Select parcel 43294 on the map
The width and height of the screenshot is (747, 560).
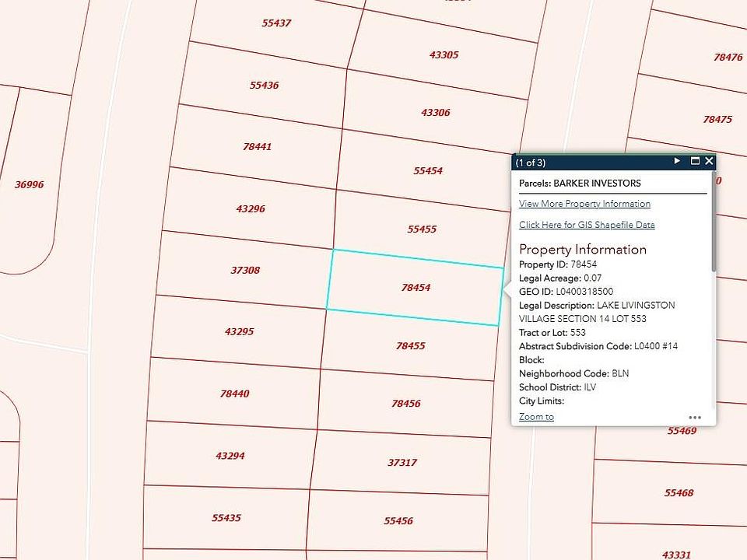pyautogui.click(x=230, y=456)
